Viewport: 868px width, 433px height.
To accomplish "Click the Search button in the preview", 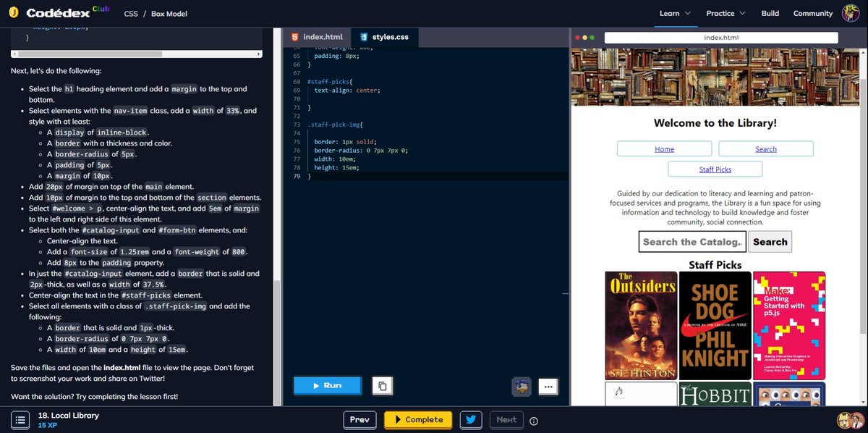I will (770, 242).
